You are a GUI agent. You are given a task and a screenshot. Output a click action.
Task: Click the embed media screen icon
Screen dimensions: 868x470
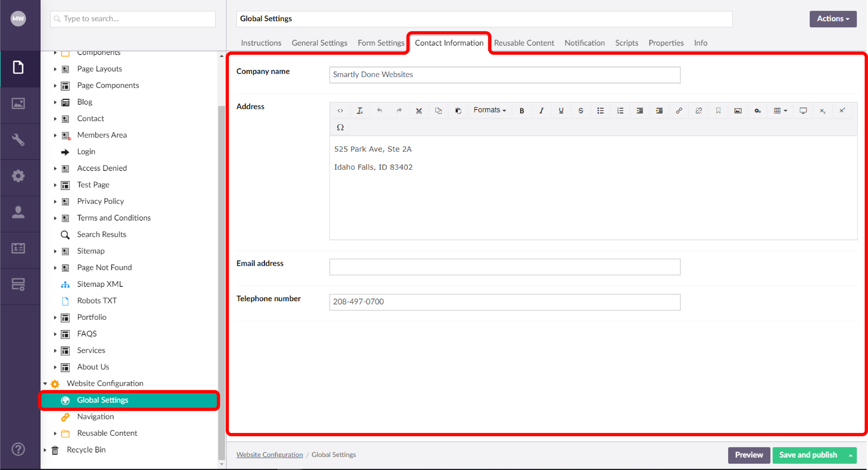(803, 111)
